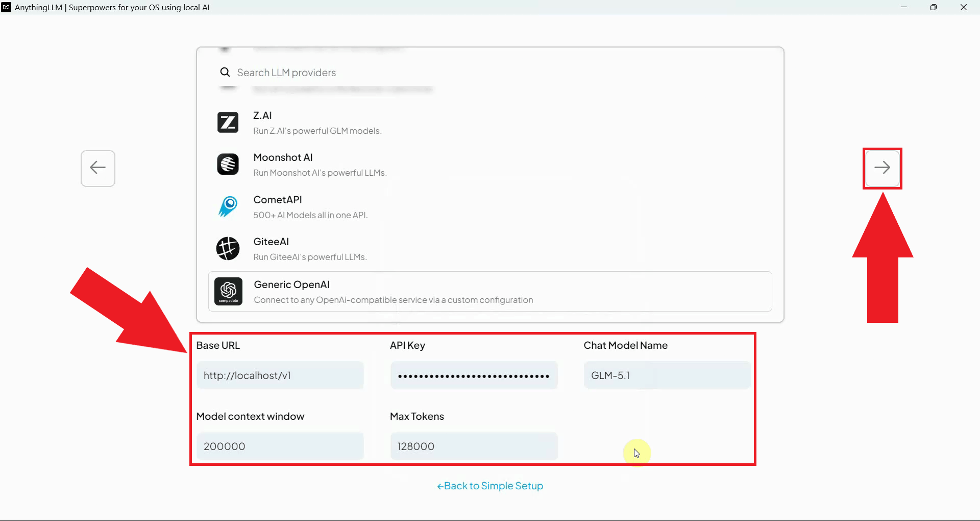
Task: Select the Generic OpenAI compatible icon
Action: pos(228,291)
